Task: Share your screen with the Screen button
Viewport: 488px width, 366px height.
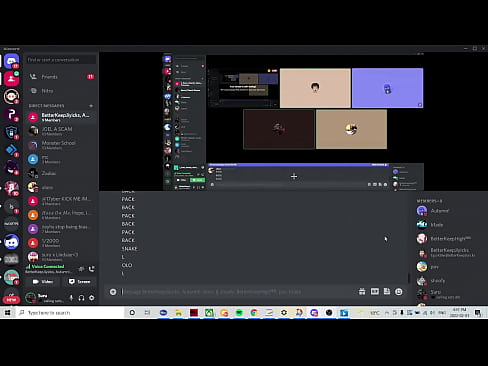Action: (79, 282)
